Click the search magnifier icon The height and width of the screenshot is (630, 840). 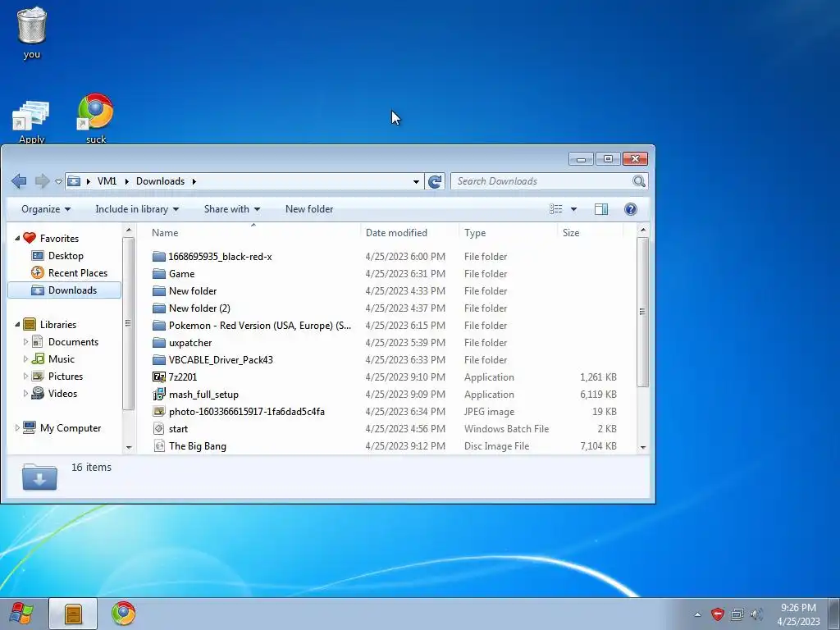638,181
